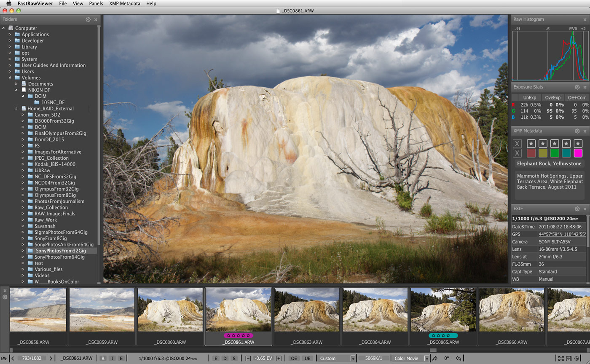Click the E exposure button near the EV control

[x=215, y=358]
